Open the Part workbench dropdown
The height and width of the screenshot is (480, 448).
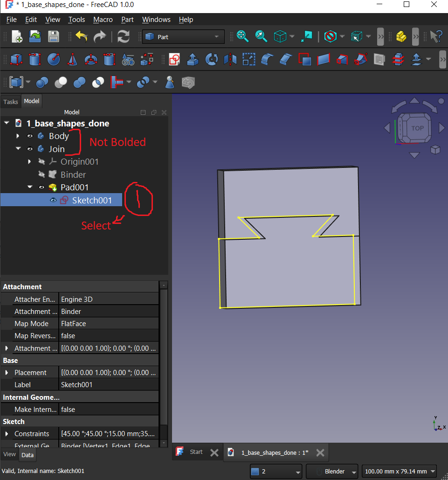[x=183, y=37]
